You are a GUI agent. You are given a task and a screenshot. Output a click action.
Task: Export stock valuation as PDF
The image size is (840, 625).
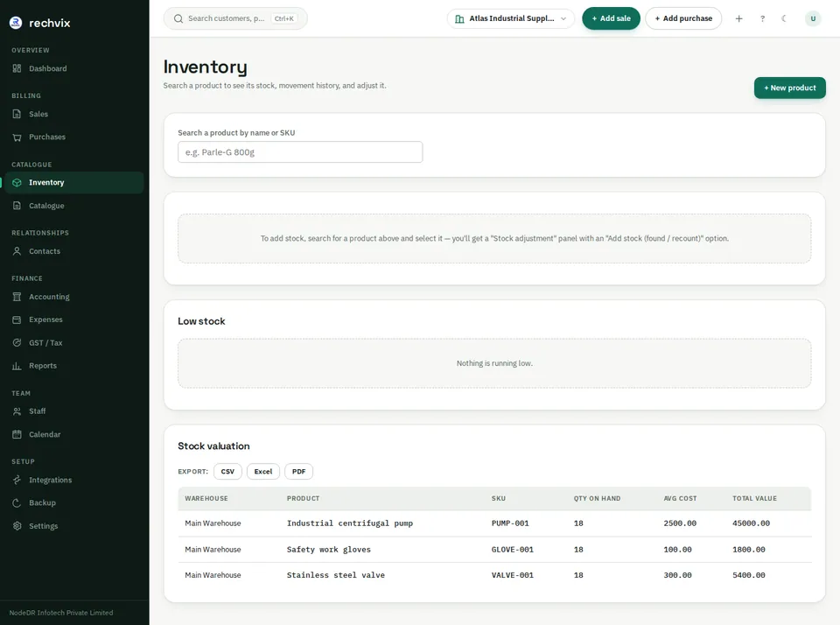[x=299, y=472]
